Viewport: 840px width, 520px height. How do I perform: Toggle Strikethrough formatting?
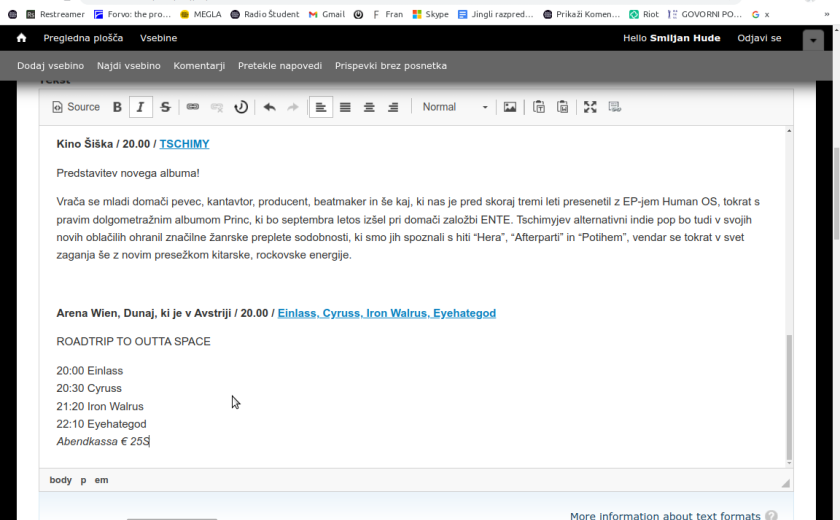165,107
